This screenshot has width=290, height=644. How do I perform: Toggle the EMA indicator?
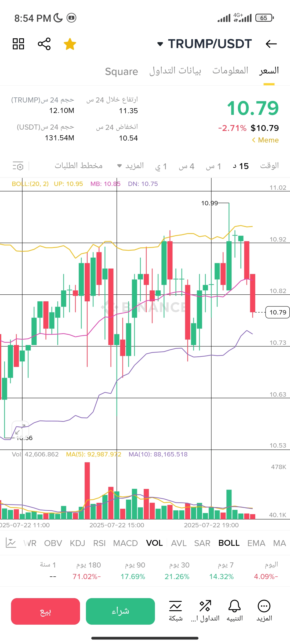(x=256, y=543)
